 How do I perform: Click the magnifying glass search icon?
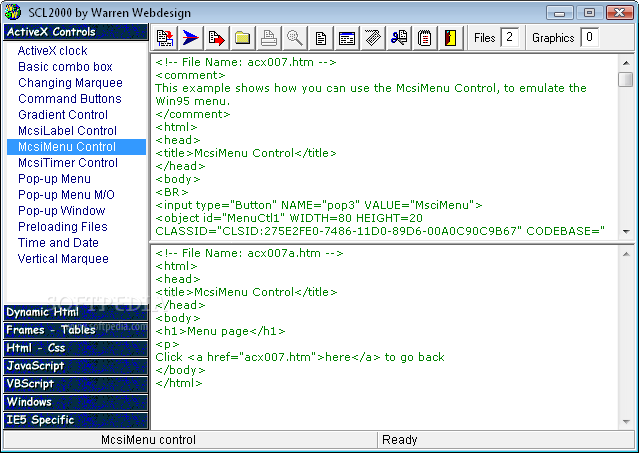click(x=294, y=38)
